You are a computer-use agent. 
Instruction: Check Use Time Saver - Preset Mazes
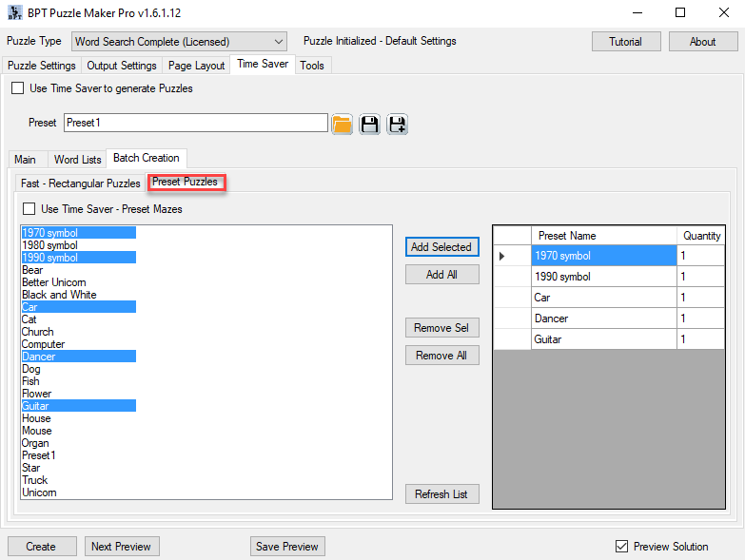[29, 208]
